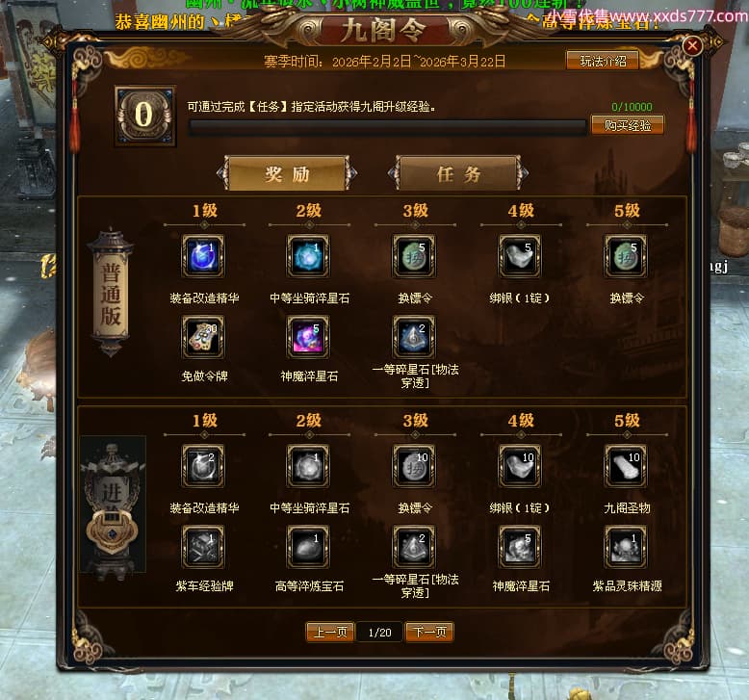This screenshot has width=749, height=700.
Task: Click 紫品灵珠精源 reward icon
Action: pos(626,547)
